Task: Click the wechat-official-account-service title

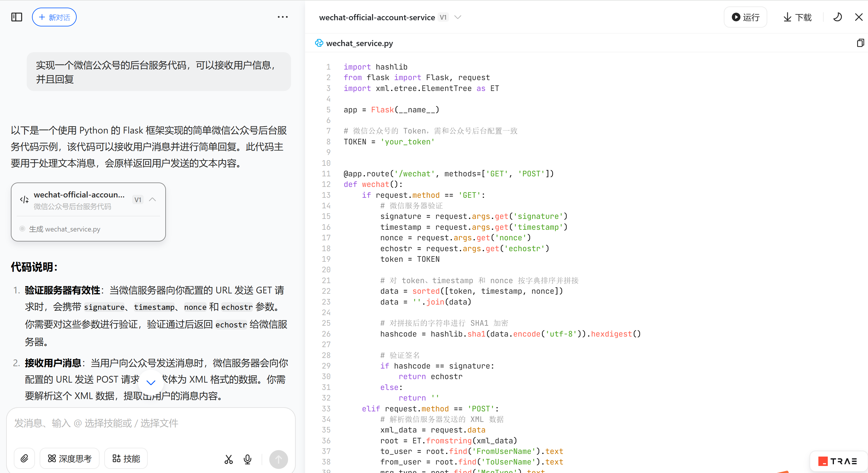Action: [x=377, y=17]
